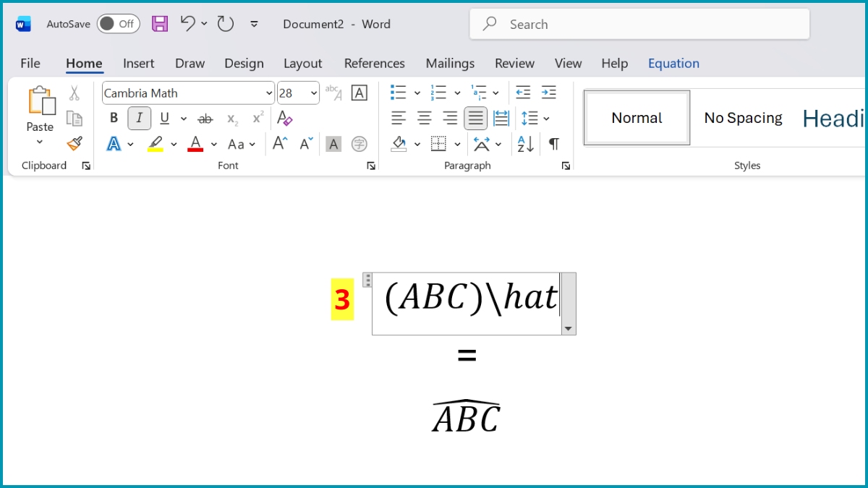Viewport: 868px width, 488px height.
Task: Toggle center paragraph alignment
Action: pyautogui.click(x=424, y=118)
